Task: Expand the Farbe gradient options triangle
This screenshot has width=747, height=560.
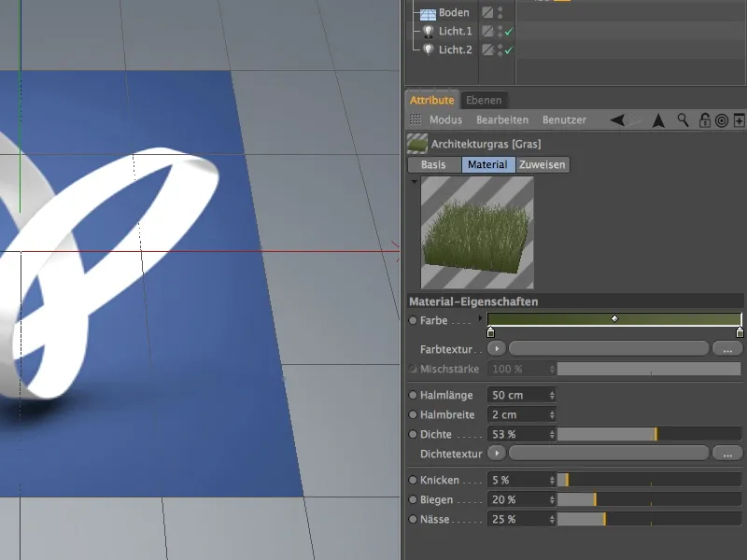Action: click(x=480, y=317)
